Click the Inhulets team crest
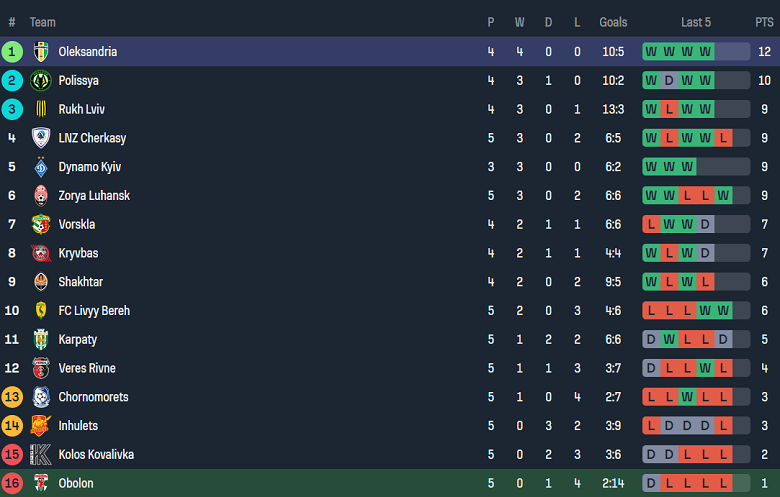The width and height of the screenshot is (780, 497). (41, 425)
